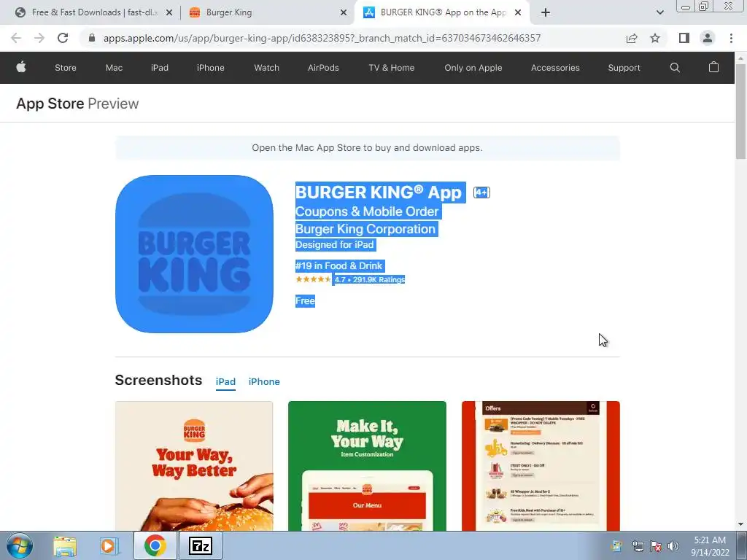Click #19 in Food & Drink link
Viewport: 747px width, 560px height.
click(x=338, y=265)
